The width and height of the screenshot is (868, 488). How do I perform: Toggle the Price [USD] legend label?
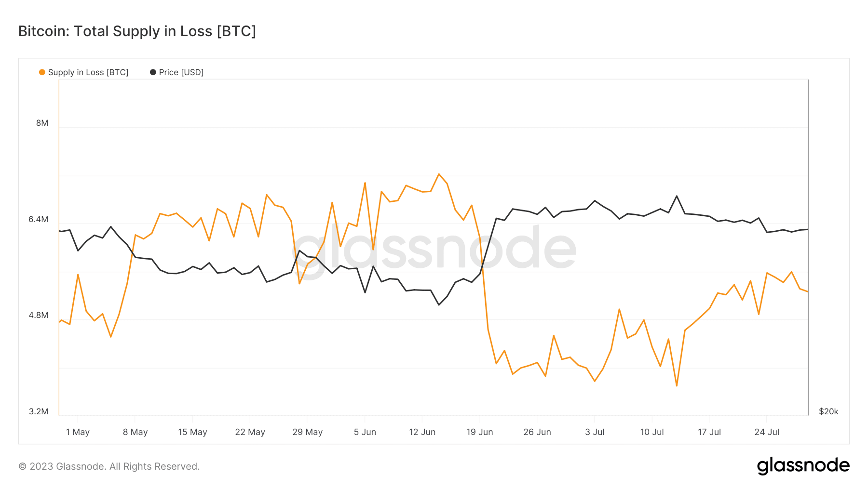[181, 72]
